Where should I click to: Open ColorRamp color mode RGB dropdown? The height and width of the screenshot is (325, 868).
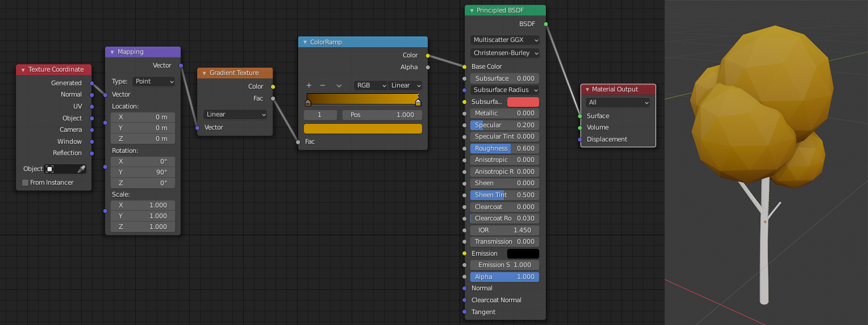[x=370, y=85]
